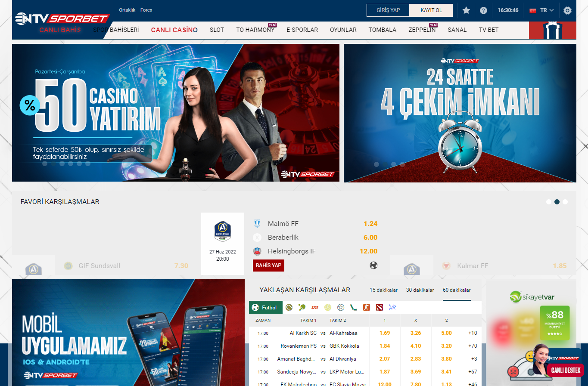Click the Helsingborgs IF team crest
The image size is (588, 386).
(257, 251)
